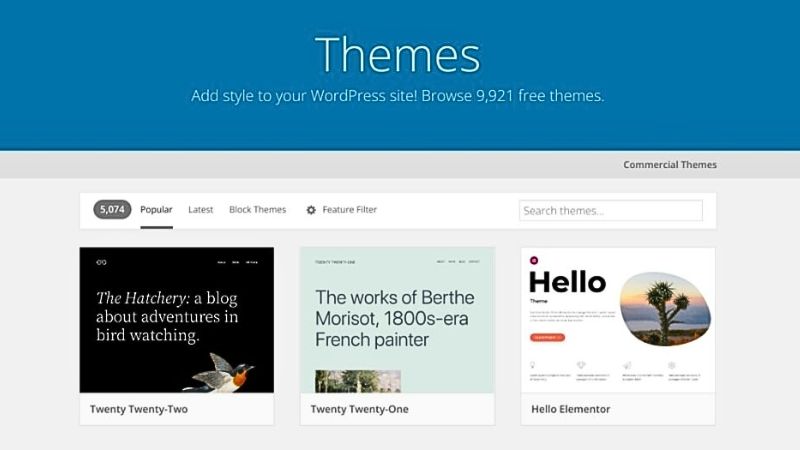Viewport: 800px width, 450px height.
Task: Open the Twenty Twenty-One theme thumbnail
Action: pos(397,320)
